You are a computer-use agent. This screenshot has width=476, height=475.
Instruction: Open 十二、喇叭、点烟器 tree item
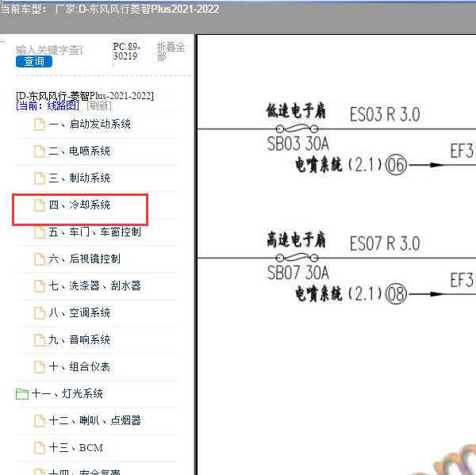coord(94,420)
